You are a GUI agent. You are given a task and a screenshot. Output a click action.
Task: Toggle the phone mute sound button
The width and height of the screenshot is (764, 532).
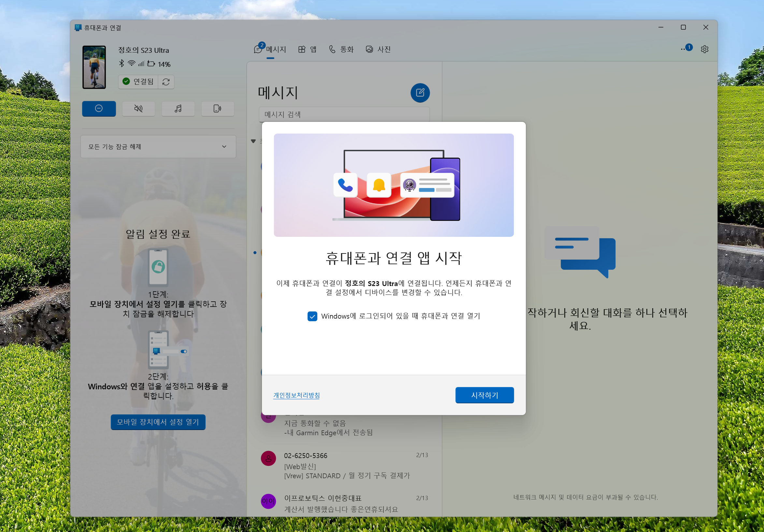(x=138, y=108)
